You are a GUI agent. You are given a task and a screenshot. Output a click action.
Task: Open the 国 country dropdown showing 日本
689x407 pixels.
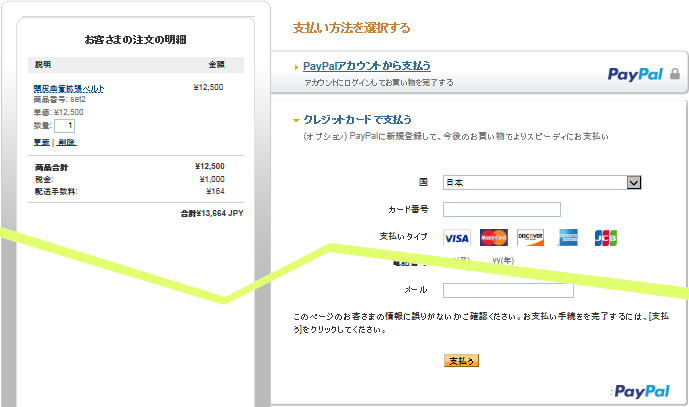click(x=542, y=182)
